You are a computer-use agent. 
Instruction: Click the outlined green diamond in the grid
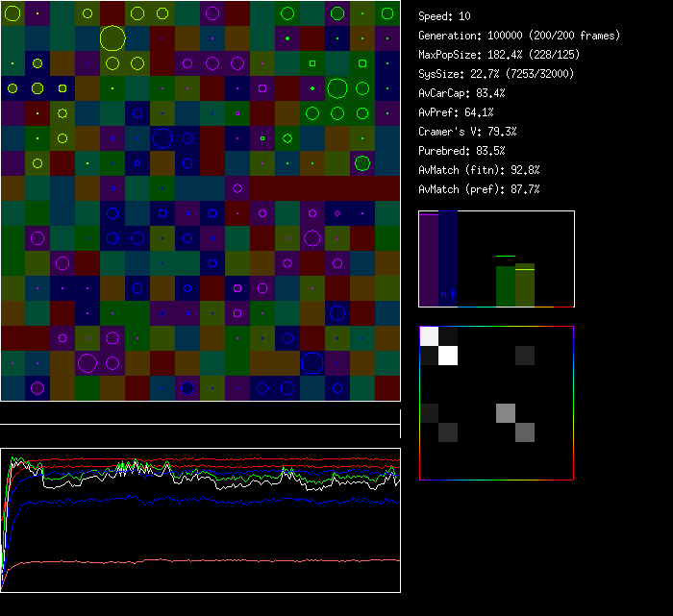[x=287, y=138]
